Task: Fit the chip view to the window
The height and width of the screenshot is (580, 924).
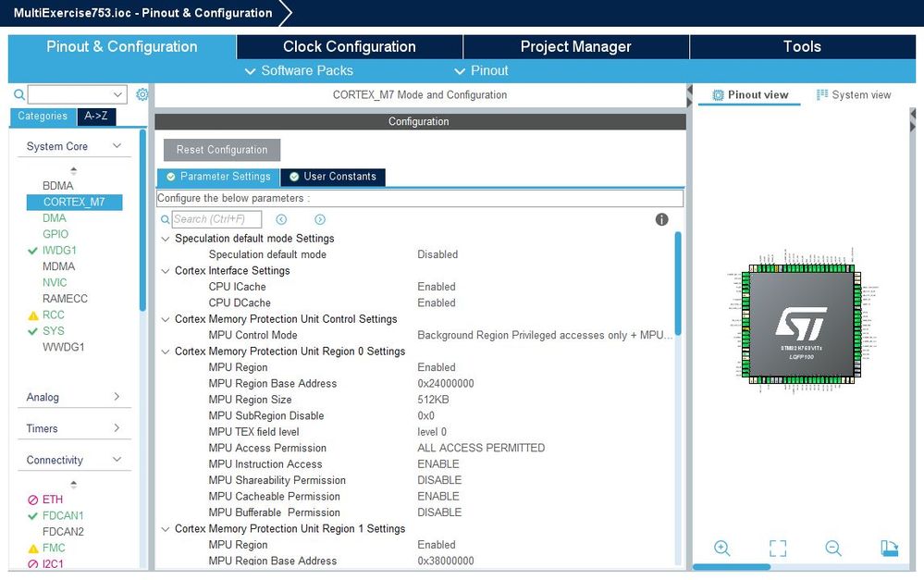Action: point(778,549)
